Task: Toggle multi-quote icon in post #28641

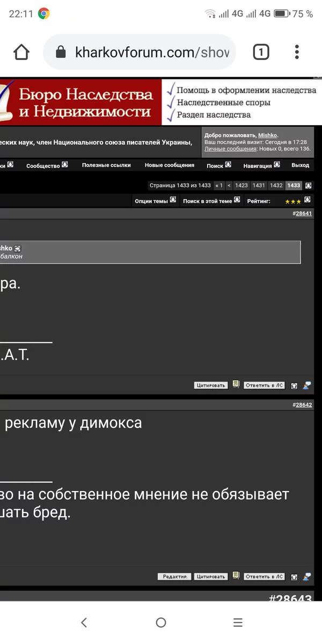Action: pos(236,385)
